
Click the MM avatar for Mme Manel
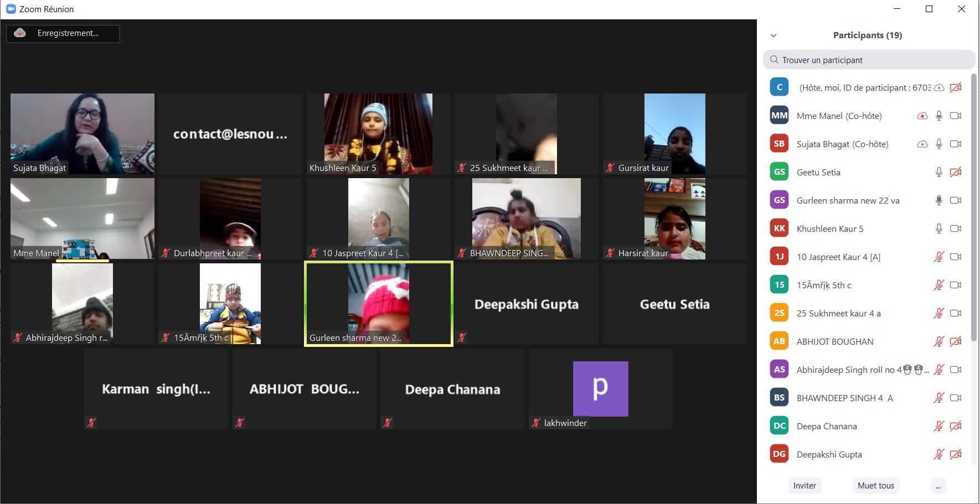(x=779, y=116)
